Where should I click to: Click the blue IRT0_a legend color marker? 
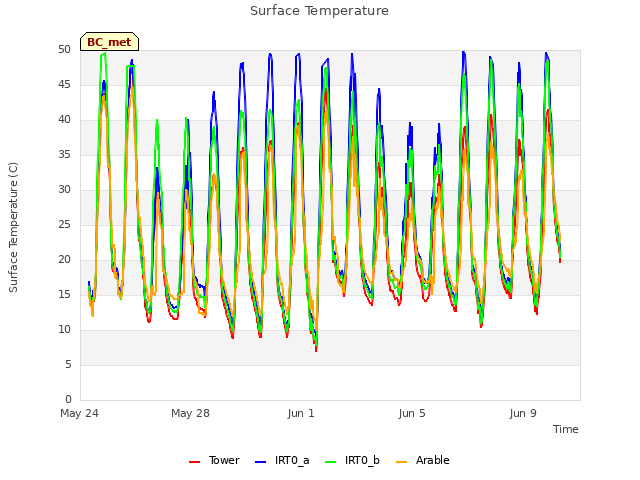(260, 462)
